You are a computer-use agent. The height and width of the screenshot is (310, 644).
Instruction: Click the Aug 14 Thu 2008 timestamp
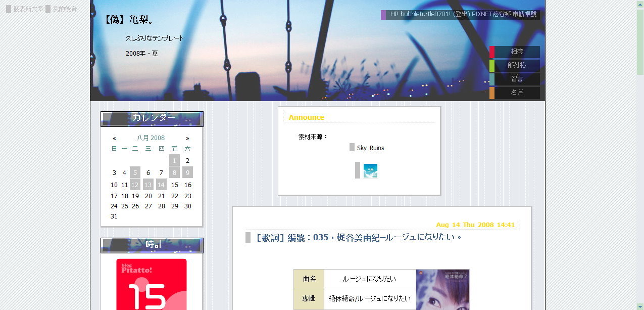tap(475, 225)
